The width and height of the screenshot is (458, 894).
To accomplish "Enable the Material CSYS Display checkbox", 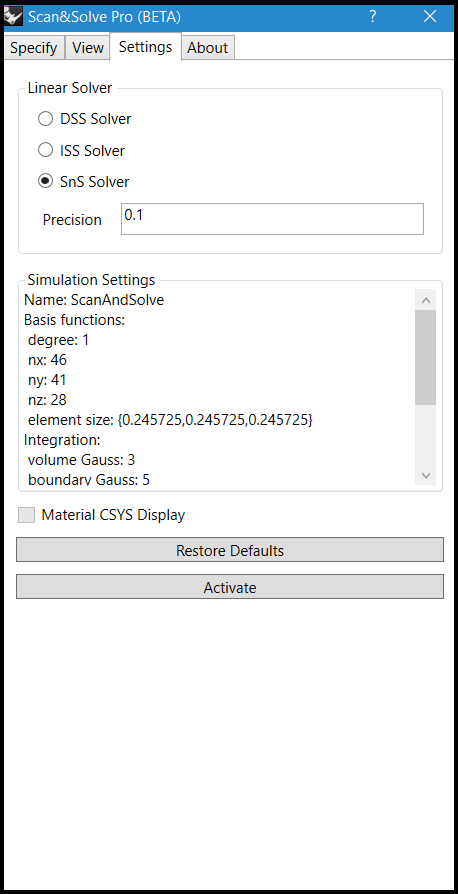I will coord(26,515).
